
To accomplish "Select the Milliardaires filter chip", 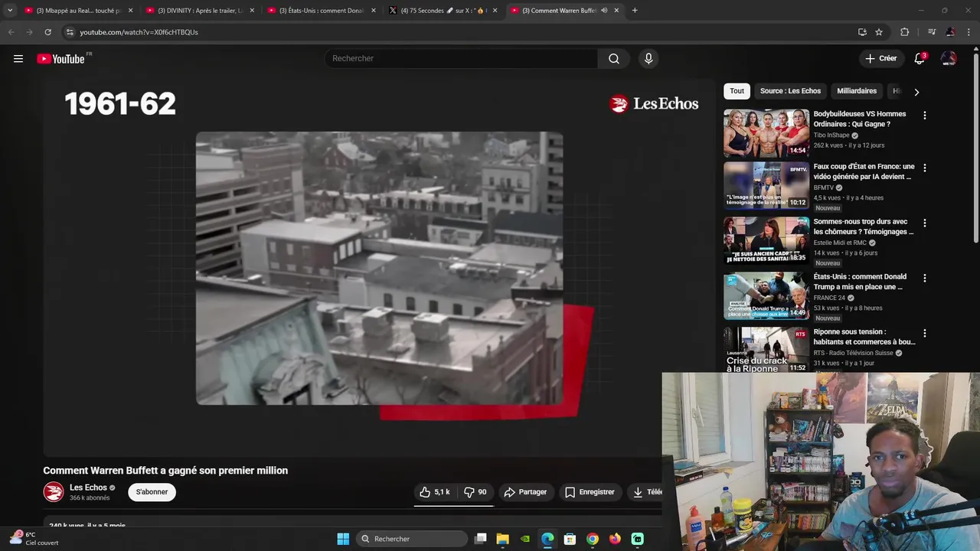I will click(x=857, y=91).
